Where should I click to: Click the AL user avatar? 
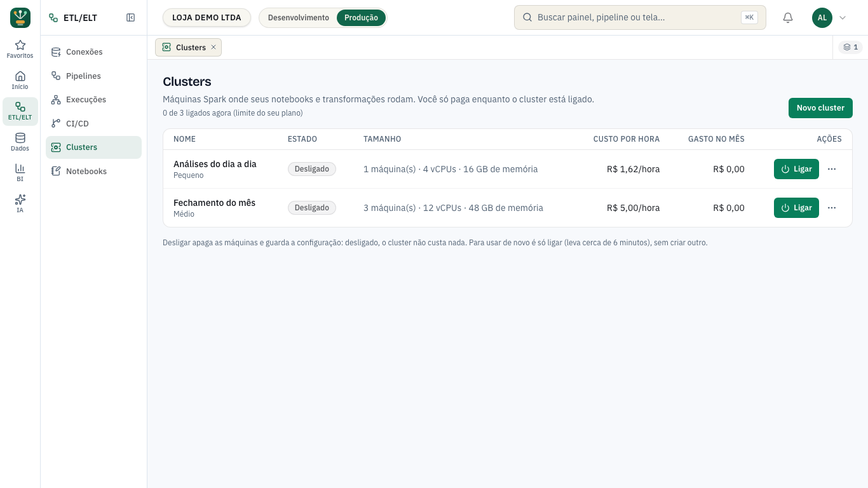(x=822, y=18)
